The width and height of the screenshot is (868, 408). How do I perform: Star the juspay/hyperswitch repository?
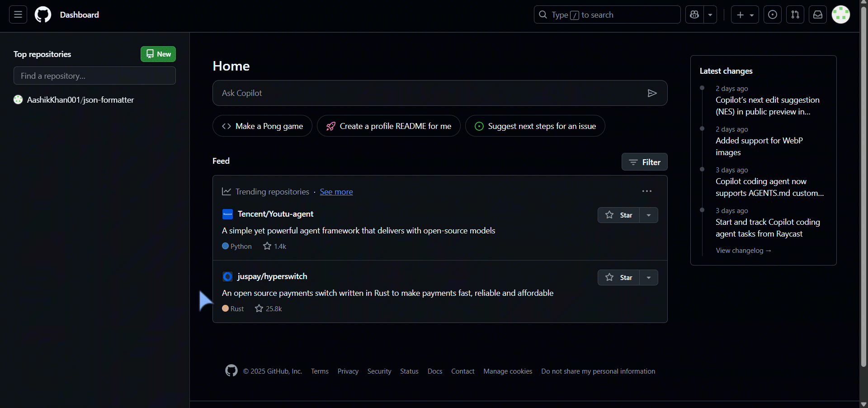619,277
